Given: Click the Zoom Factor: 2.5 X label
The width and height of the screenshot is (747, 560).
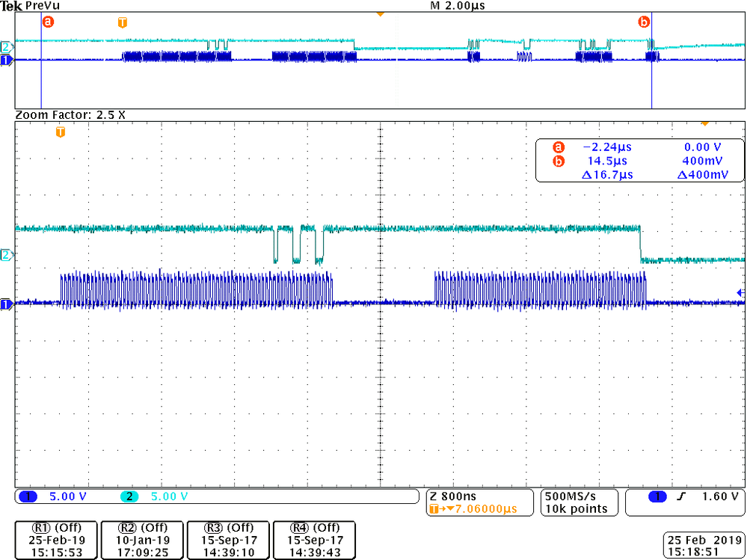Looking at the screenshot, I should (70, 114).
